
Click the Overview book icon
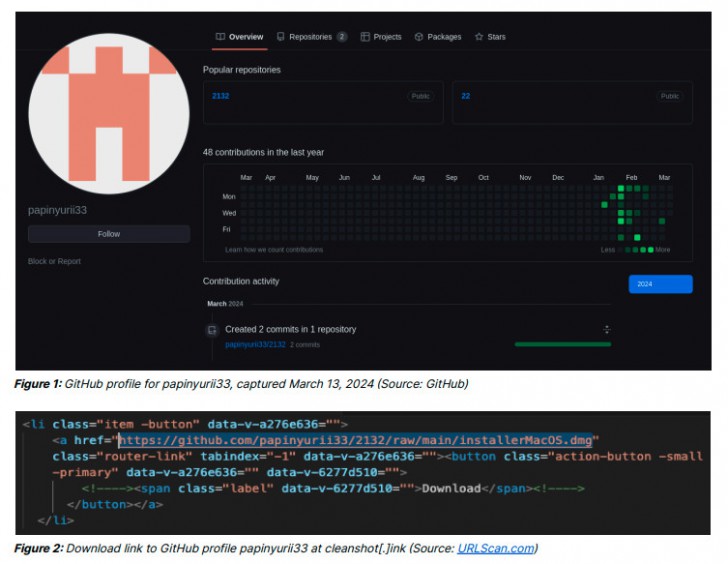(221, 37)
